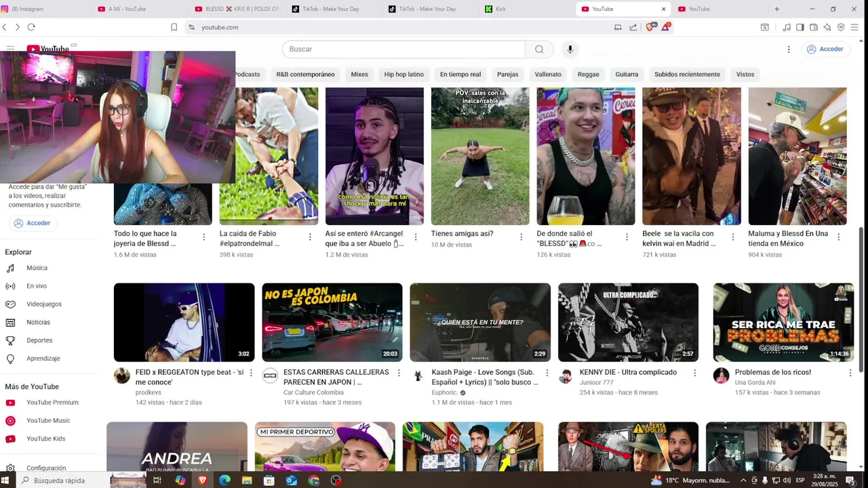Click the Acceder button in the sidebar
This screenshot has height=488, width=868.
(32, 223)
